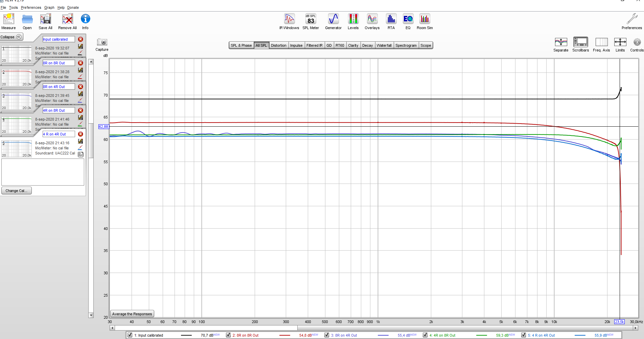
Task: Switch to the GD tab
Action: click(x=329, y=45)
